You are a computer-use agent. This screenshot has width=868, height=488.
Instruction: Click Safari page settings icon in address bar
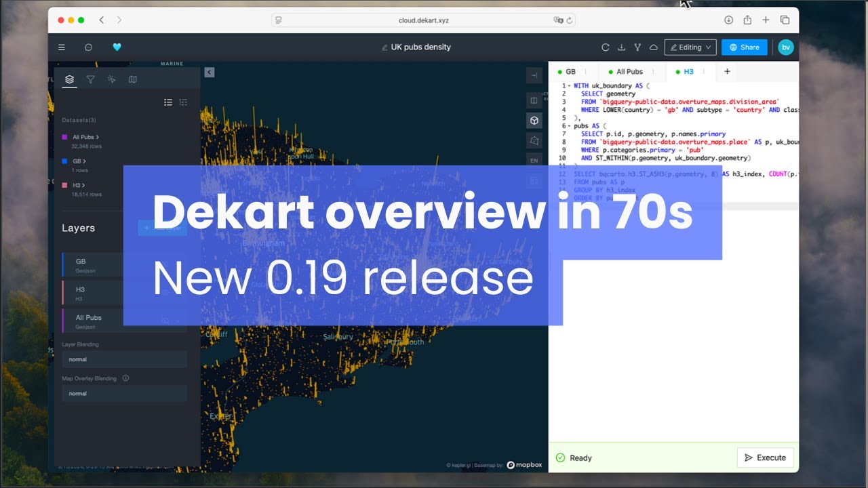[279, 20]
